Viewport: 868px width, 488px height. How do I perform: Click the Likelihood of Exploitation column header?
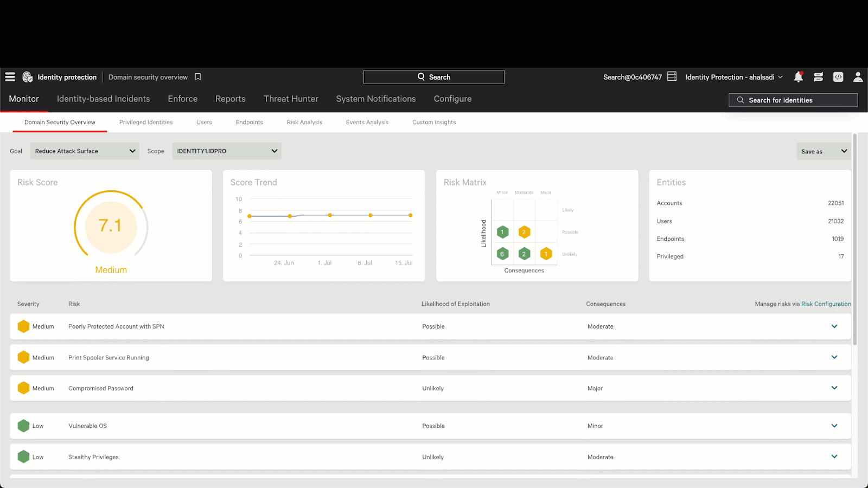[456, 304]
